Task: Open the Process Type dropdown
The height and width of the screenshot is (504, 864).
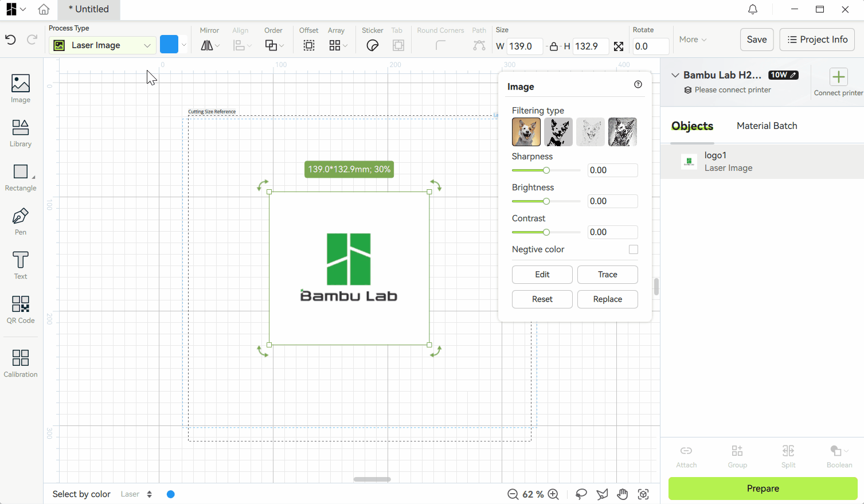Action: coord(102,45)
